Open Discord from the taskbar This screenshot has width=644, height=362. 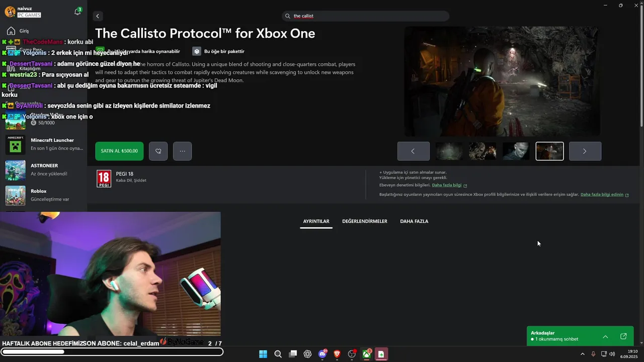click(x=323, y=354)
